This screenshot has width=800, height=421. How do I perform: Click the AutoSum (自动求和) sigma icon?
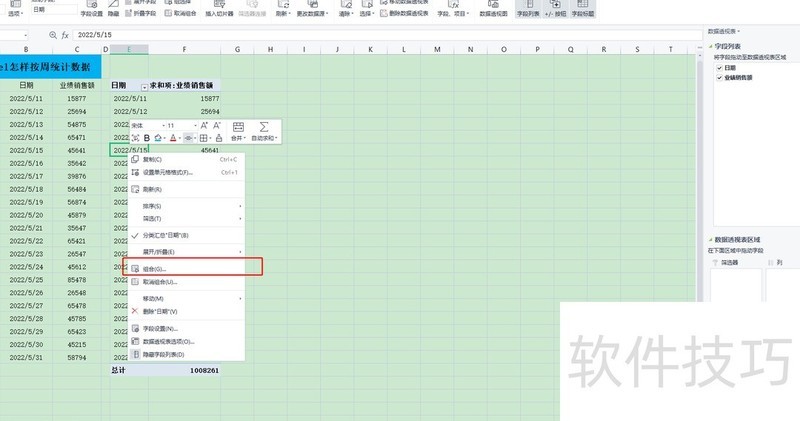[264, 127]
